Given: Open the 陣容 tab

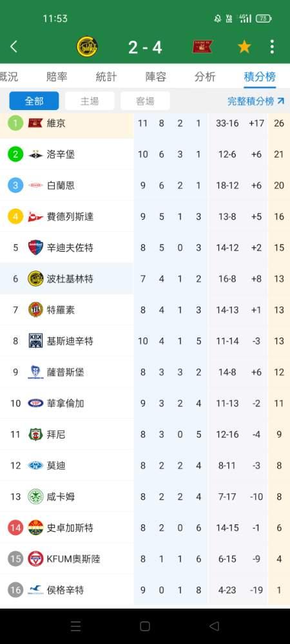Looking at the screenshot, I should [x=156, y=77].
